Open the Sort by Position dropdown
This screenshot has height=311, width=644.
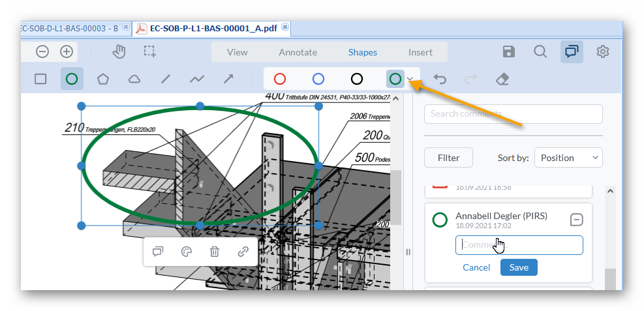(568, 157)
